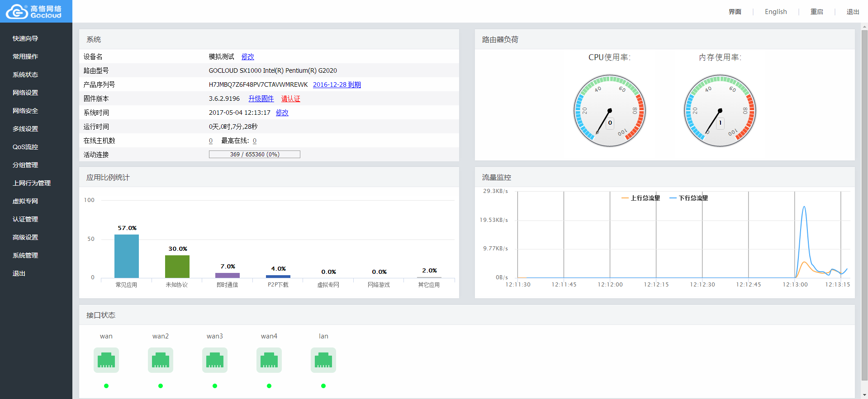
Task: Click the memory usage gauge
Action: pos(720,111)
